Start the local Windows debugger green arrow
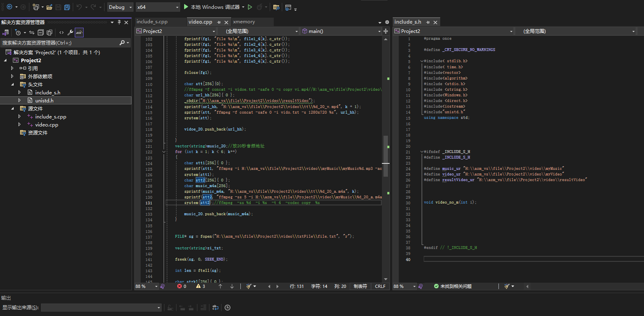This screenshot has height=316, width=644. tap(186, 7)
